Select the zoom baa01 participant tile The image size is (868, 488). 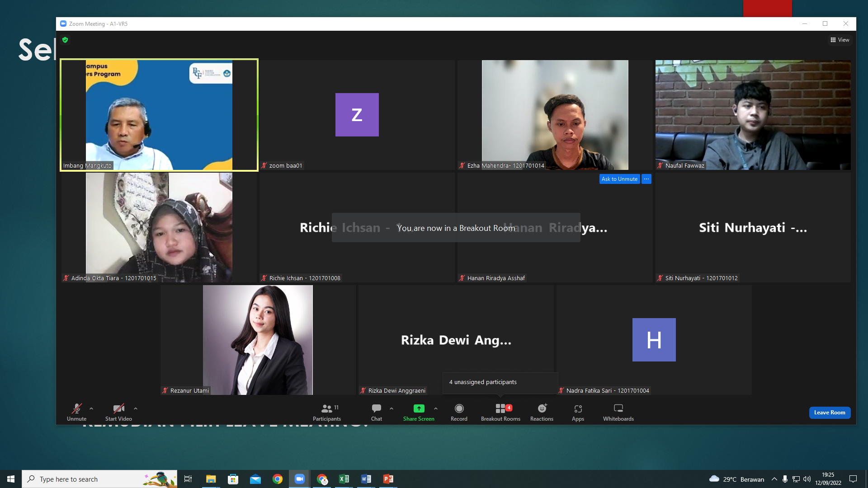[x=357, y=115]
